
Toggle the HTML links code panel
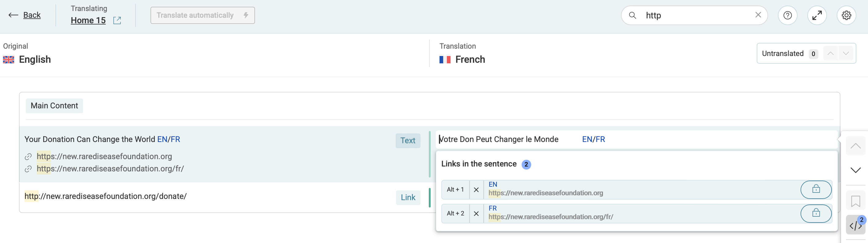click(x=855, y=226)
